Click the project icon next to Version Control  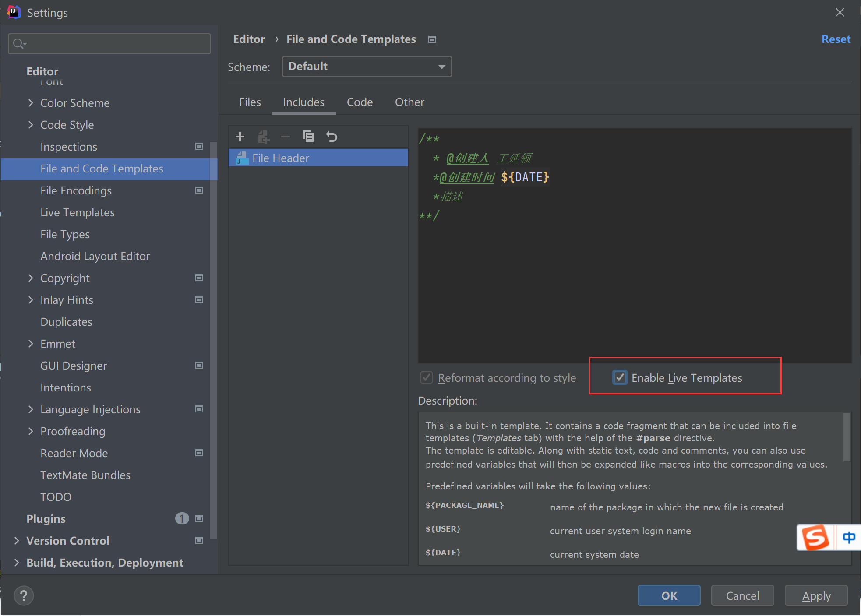point(199,541)
